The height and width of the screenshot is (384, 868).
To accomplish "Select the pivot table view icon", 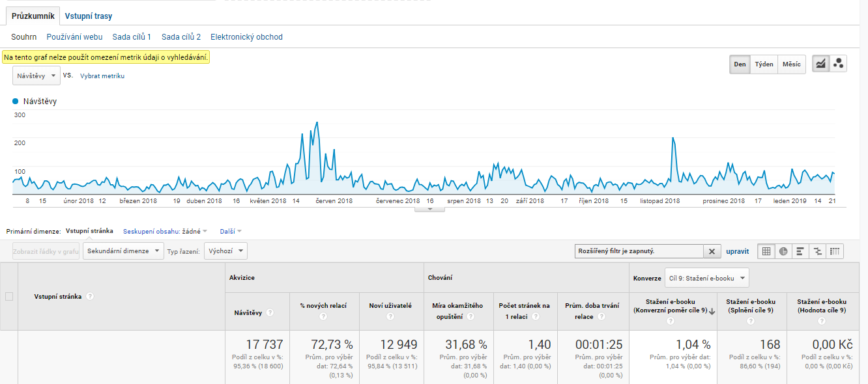I will point(835,251).
